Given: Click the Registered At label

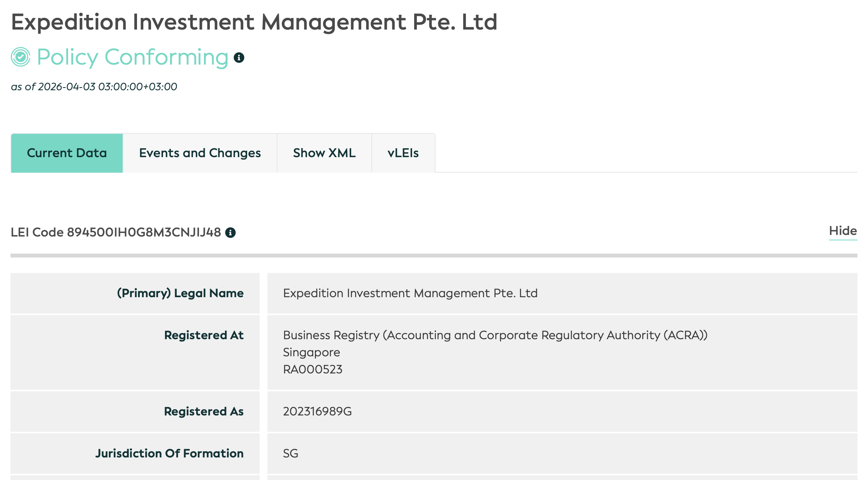Looking at the screenshot, I should (x=204, y=335).
